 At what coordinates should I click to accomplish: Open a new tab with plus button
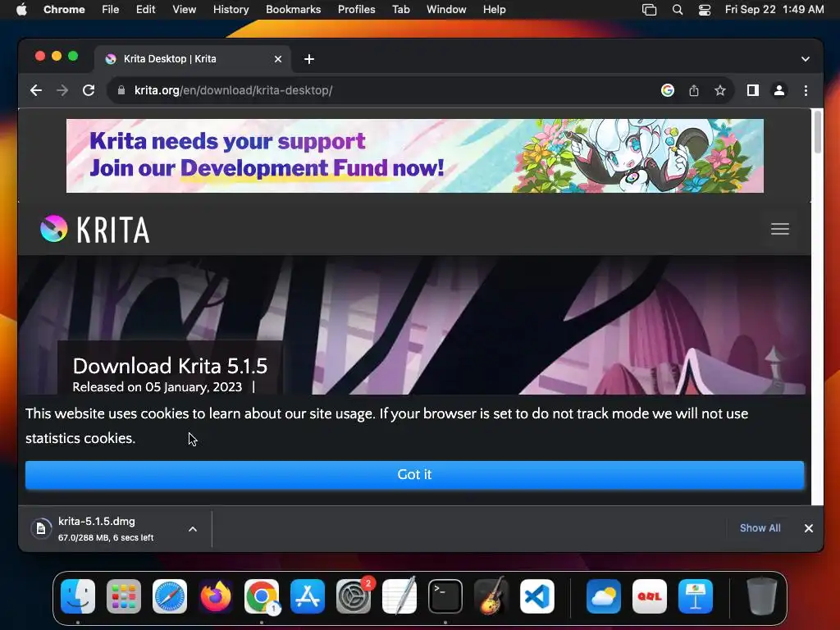coord(309,59)
